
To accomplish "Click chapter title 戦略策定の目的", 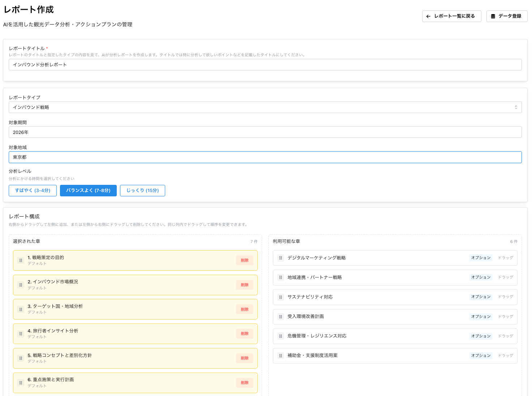I will click(x=46, y=257).
